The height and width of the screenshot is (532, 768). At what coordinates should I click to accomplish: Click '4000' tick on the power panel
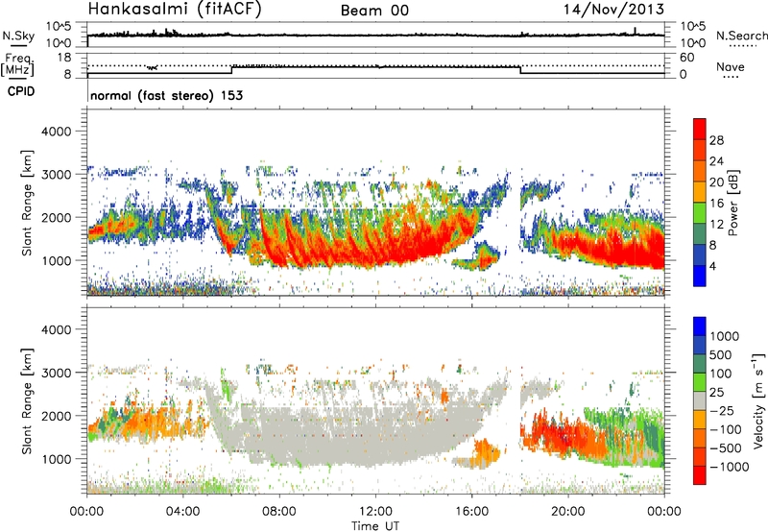[x=57, y=132]
